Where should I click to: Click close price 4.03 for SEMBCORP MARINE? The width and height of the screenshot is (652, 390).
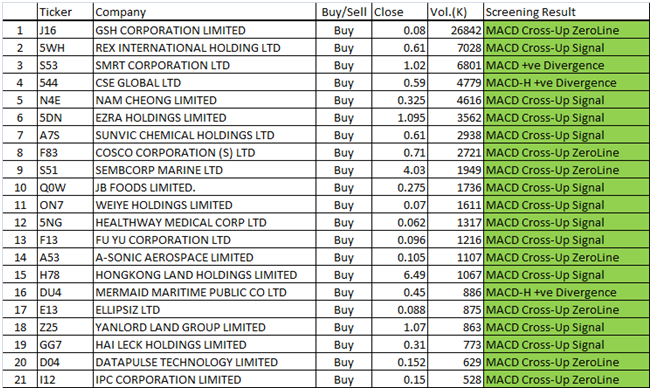pos(400,170)
